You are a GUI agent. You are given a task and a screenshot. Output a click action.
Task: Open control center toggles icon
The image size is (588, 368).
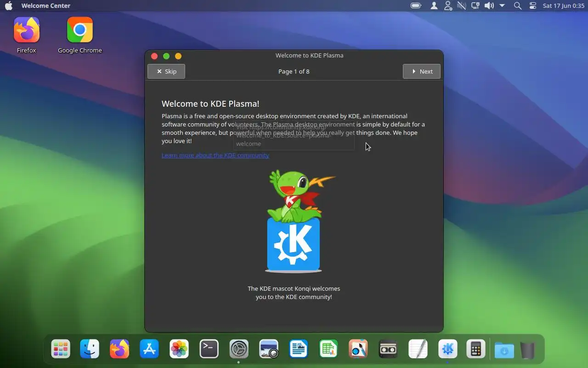(533, 6)
